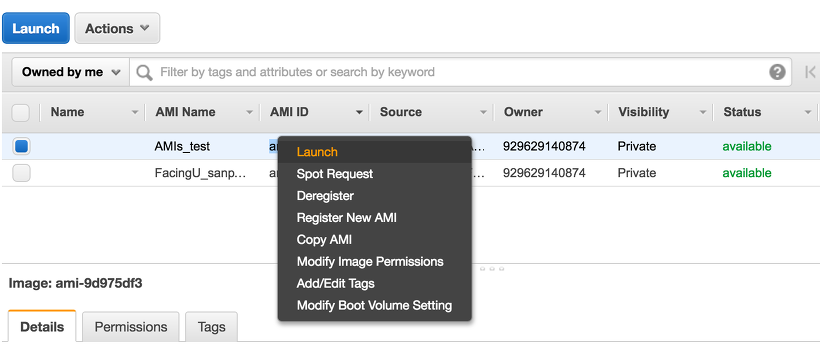This screenshot has width=820, height=362.
Task: Click the three-dot pane resize handle
Action: pyautogui.click(x=492, y=269)
